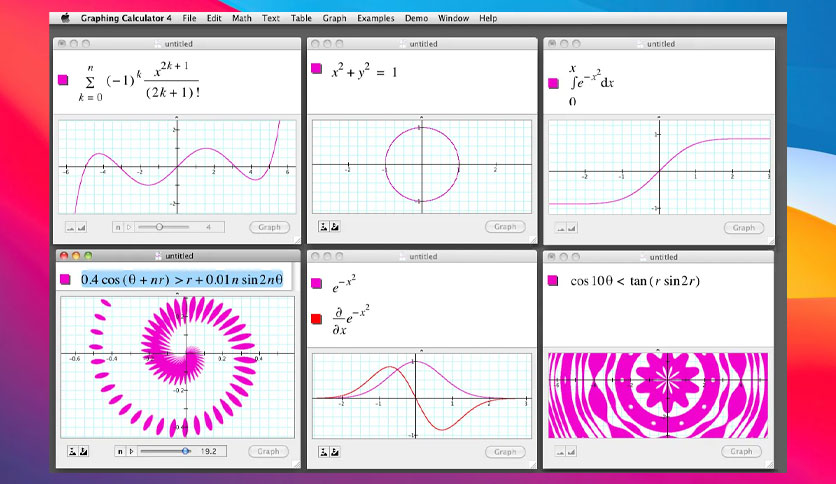Click magenta swatch beside cos 10θ inequality
Viewport: 836px width, 484px height.
(553, 280)
